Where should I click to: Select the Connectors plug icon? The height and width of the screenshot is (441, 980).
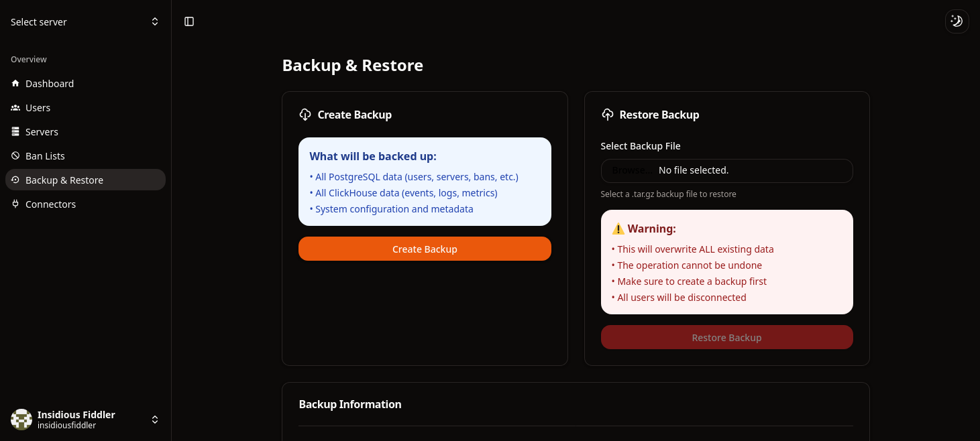tap(15, 204)
